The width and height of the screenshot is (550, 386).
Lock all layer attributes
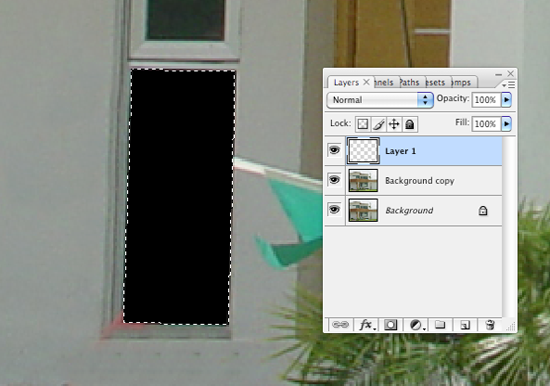click(409, 124)
